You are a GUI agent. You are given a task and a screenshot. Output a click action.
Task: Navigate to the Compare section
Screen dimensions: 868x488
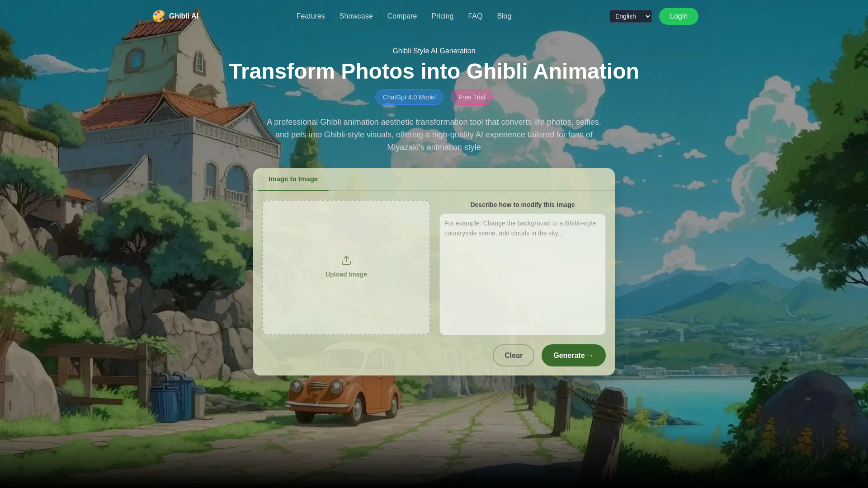click(402, 16)
